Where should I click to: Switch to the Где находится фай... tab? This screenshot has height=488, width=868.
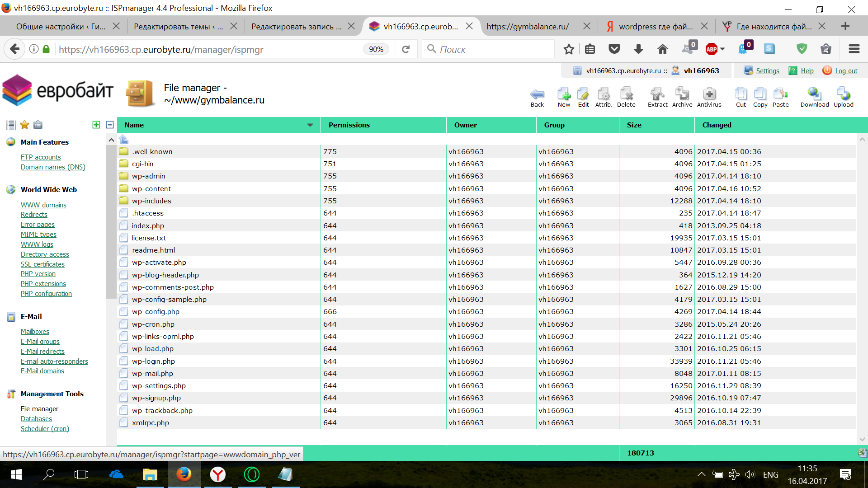click(x=774, y=27)
